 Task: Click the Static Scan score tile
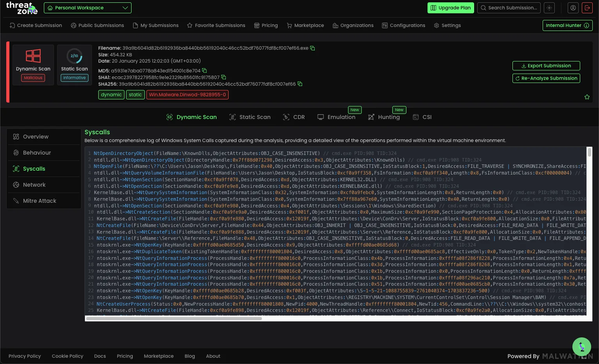click(74, 65)
